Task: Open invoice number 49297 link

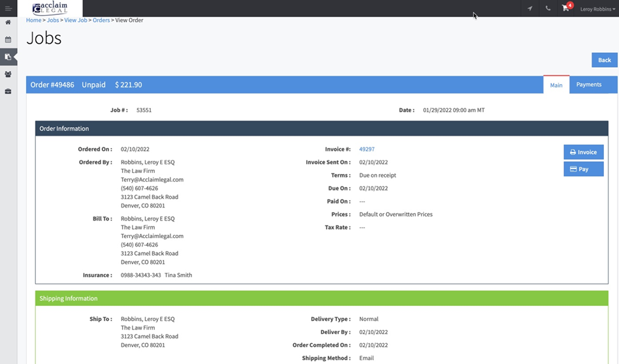Action: (367, 149)
